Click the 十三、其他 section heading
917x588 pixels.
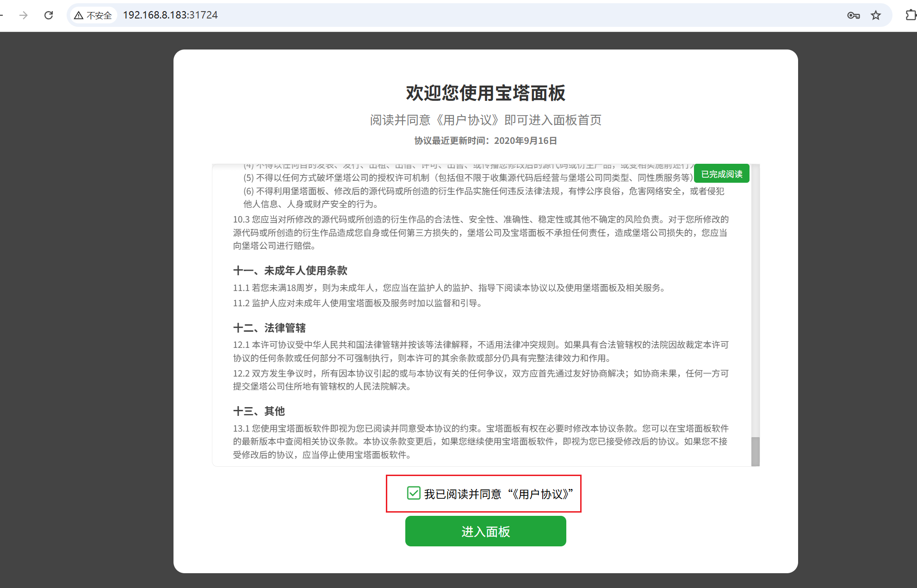pyautogui.click(x=259, y=411)
